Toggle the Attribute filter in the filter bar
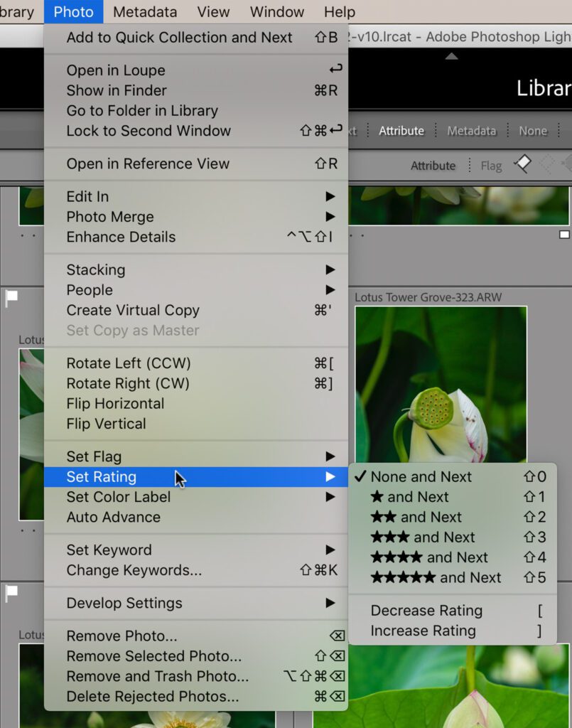 coord(401,131)
